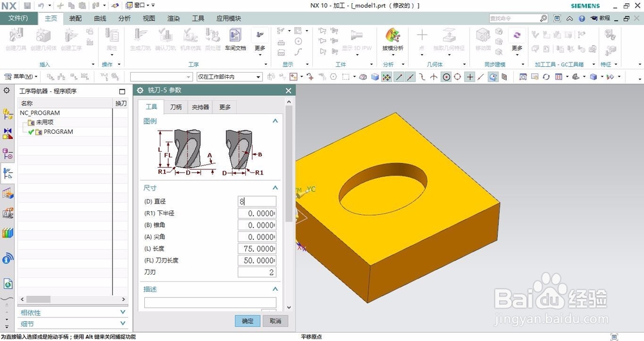
Task: Toggle the snap end point option
Action: point(399,77)
